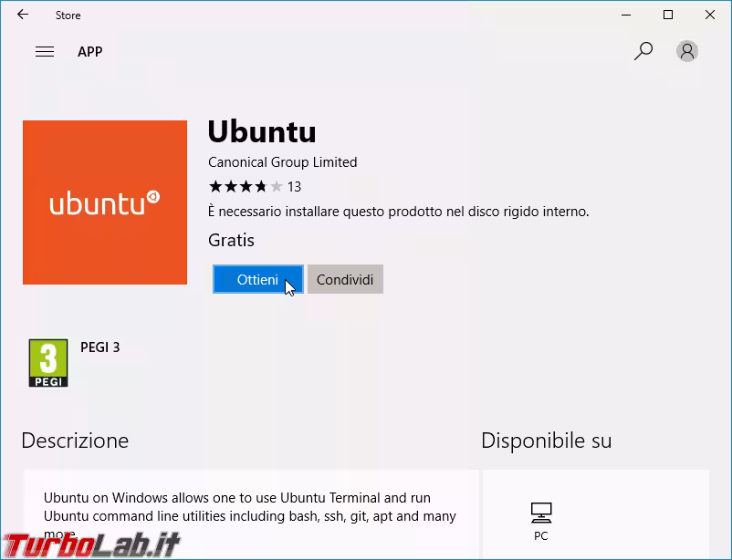The image size is (732, 560).
Task: Click the 13 ratings count
Action: (294, 187)
